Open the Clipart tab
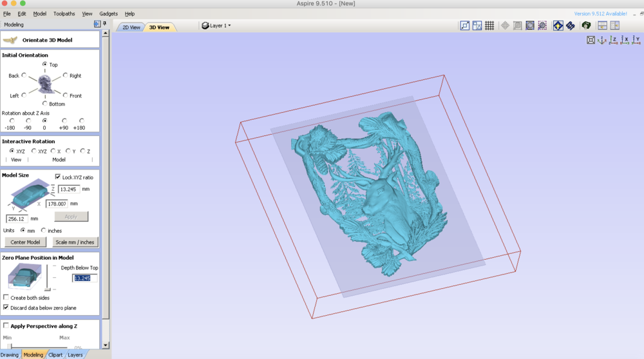644x359 pixels. [55, 354]
